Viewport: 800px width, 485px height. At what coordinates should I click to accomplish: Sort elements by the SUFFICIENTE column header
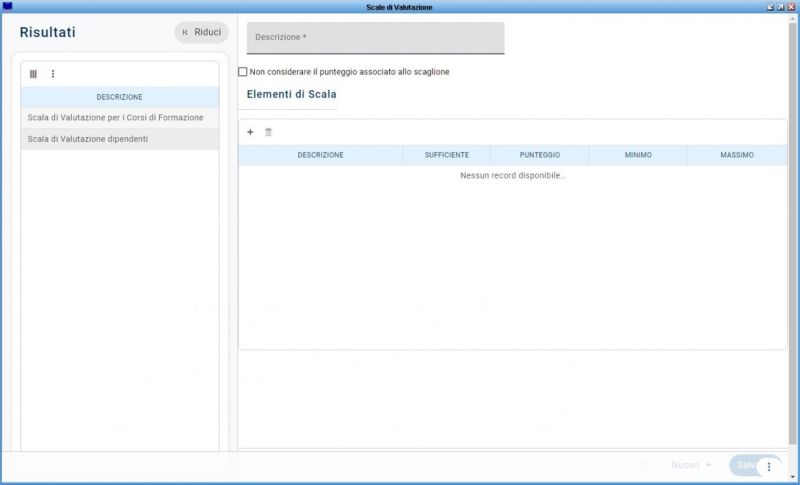pos(446,155)
